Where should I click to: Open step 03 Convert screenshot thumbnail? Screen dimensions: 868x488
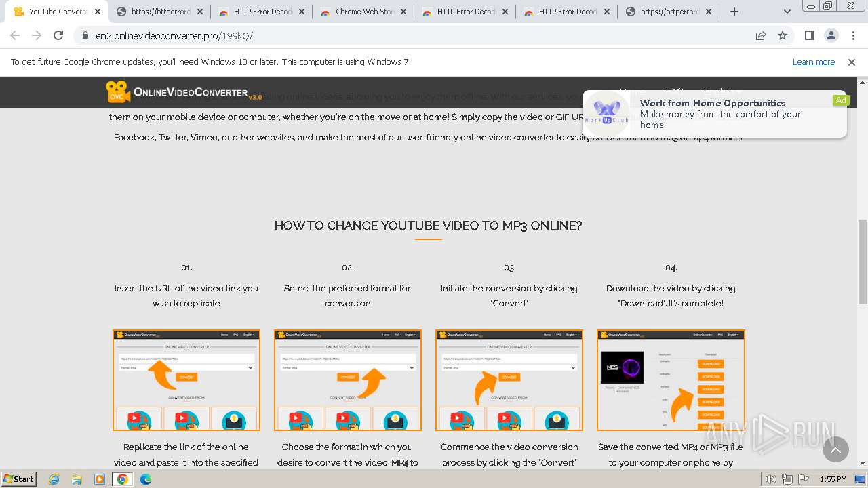(509, 380)
